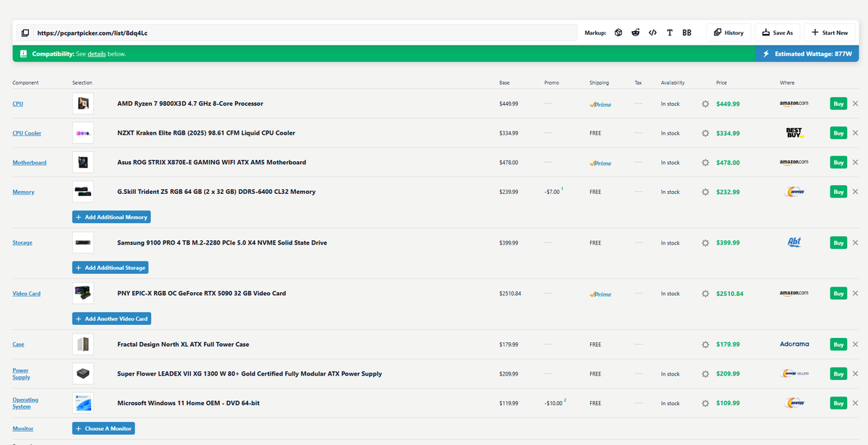Start a new part list
Screen dimensions: 868x445
829,33
